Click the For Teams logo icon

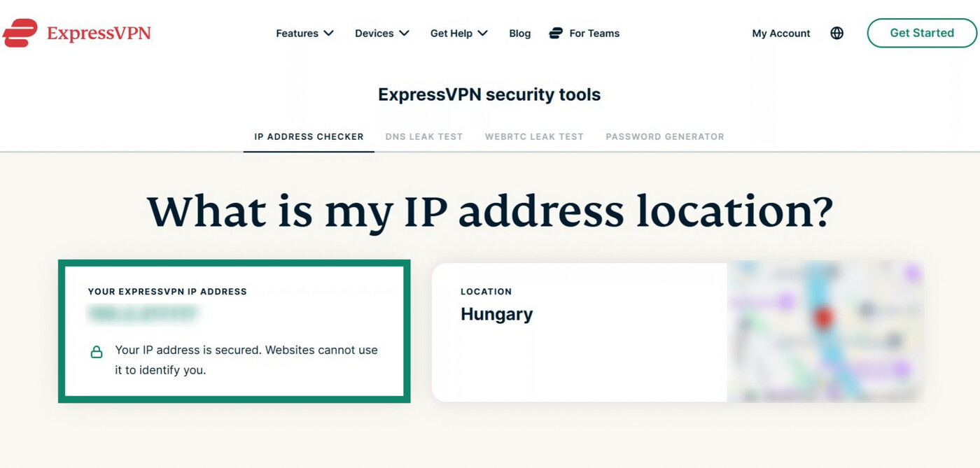click(x=556, y=33)
